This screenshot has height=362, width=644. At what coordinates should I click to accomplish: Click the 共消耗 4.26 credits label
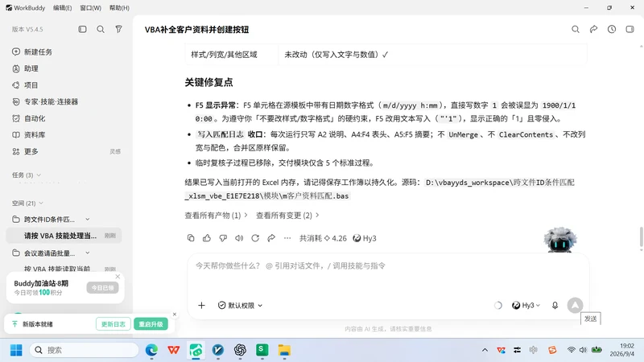pos(323,238)
